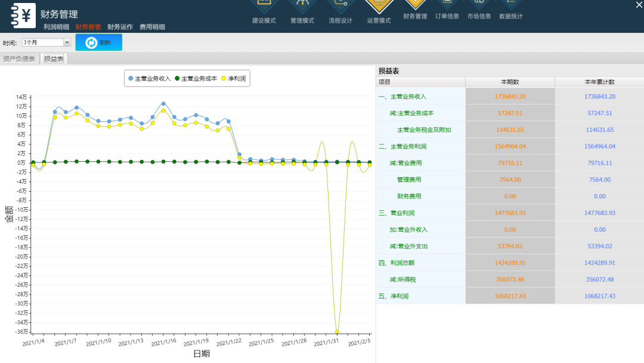Screen dimensions: 644x363
Task: Switch to 财务报表 submenu
Action: 88,27
